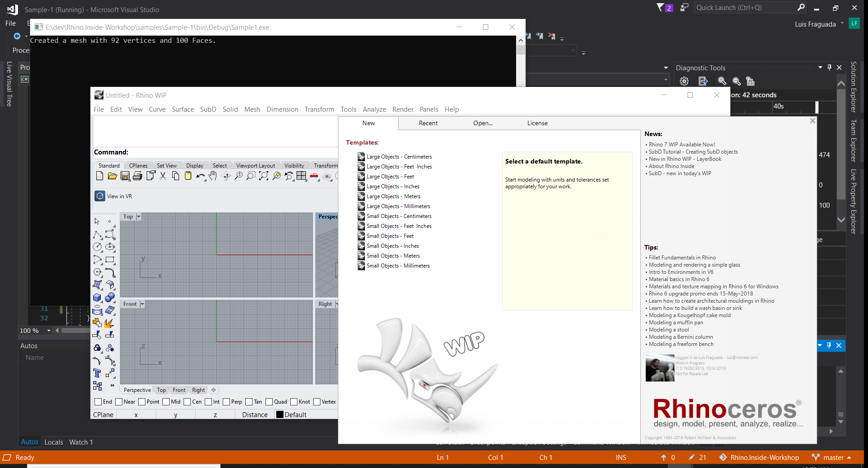Click the Print icon in Rhino toolbar

pyautogui.click(x=138, y=176)
